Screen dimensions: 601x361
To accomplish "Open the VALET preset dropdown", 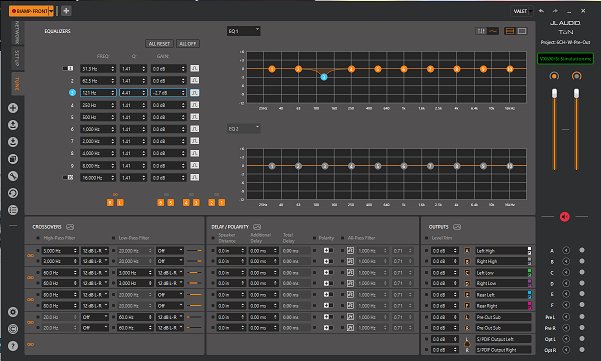I will click(522, 11).
